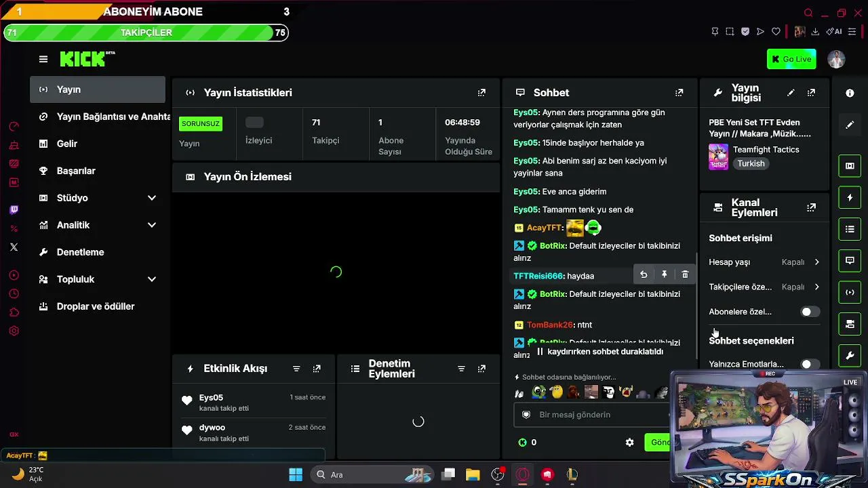Open the profile avatar menu

836,59
